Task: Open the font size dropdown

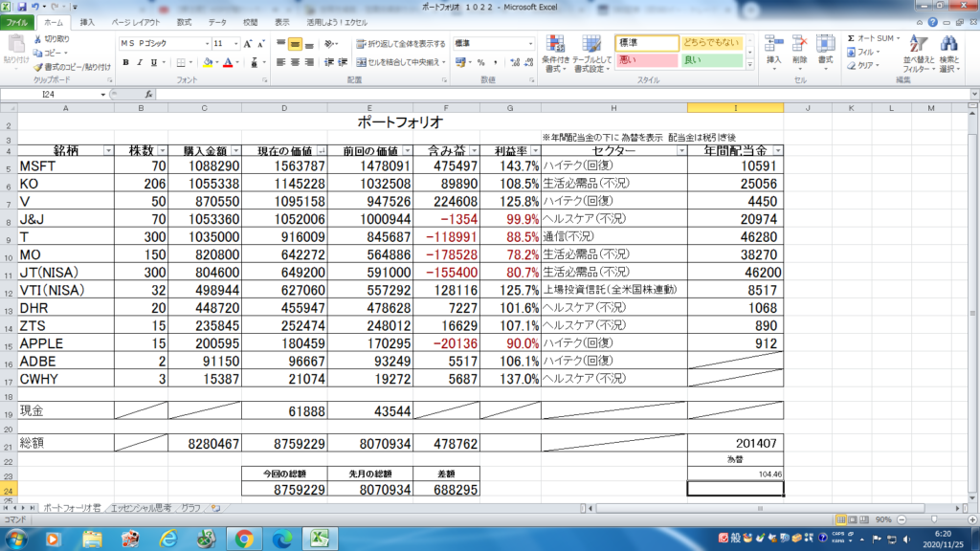Action: click(x=235, y=44)
